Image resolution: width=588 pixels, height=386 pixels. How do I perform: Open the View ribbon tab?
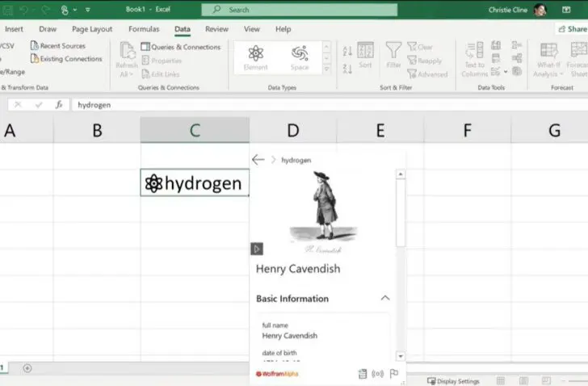252,29
